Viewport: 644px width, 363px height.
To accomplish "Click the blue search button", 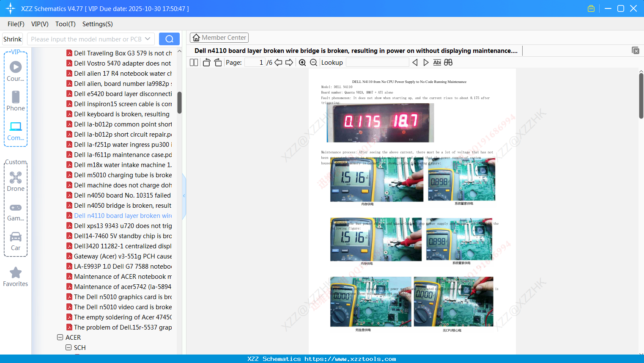I will coord(169,39).
